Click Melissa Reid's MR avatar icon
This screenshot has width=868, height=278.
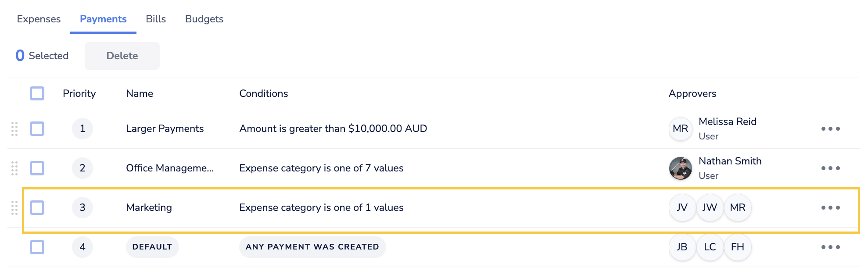point(680,128)
